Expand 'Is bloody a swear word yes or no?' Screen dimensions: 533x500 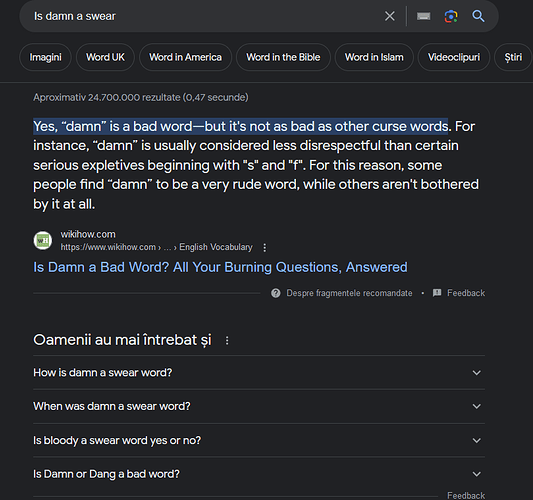tap(259, 440)
